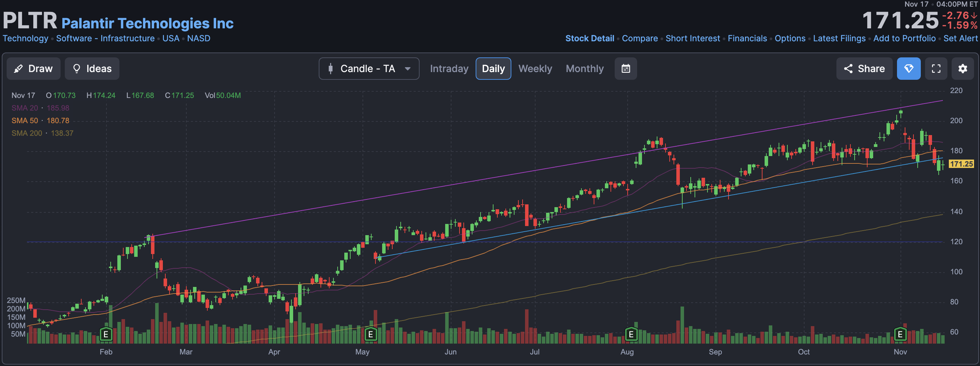Expand the Candle - TA chart type dropdown
The image size is (980, 366).
pyautogui.click(x=369, y=69)
